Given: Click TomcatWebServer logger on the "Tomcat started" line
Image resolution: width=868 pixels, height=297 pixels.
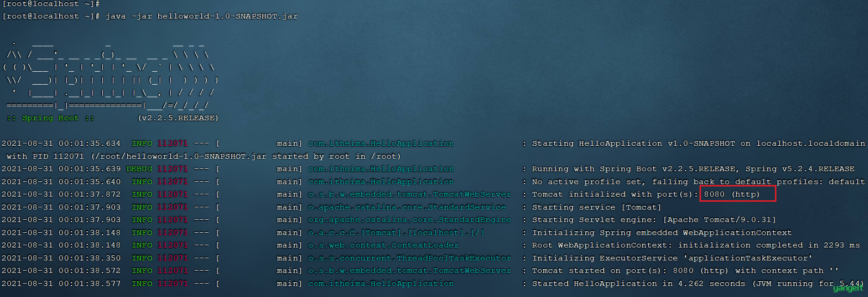Looking at the screenshot, I should [x=409, y=271].
